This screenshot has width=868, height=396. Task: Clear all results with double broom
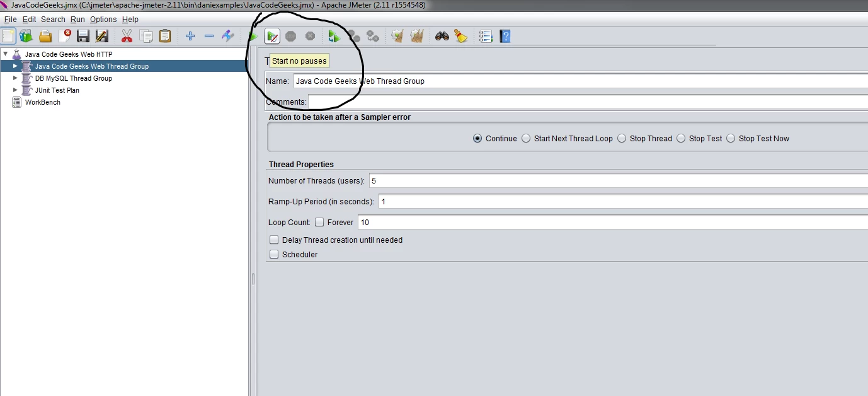point(416,36)
